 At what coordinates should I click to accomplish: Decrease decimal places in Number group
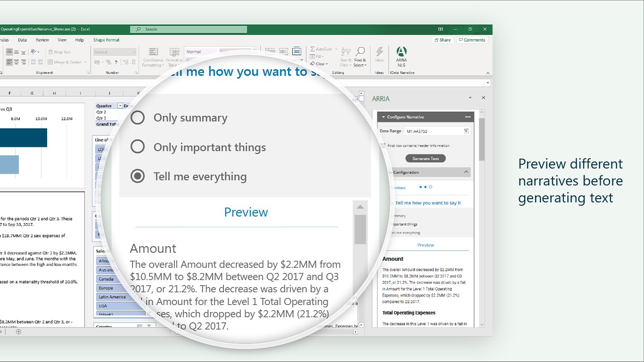tap(132, 62)
